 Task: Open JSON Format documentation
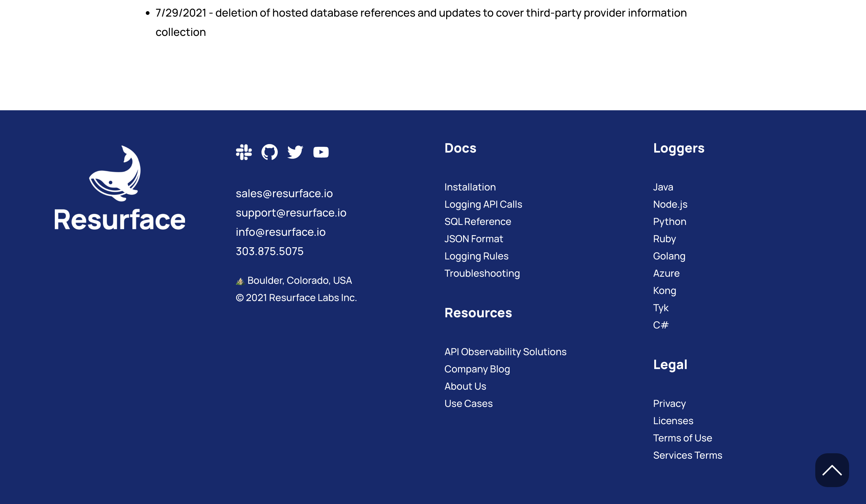[x=474, y=239]
